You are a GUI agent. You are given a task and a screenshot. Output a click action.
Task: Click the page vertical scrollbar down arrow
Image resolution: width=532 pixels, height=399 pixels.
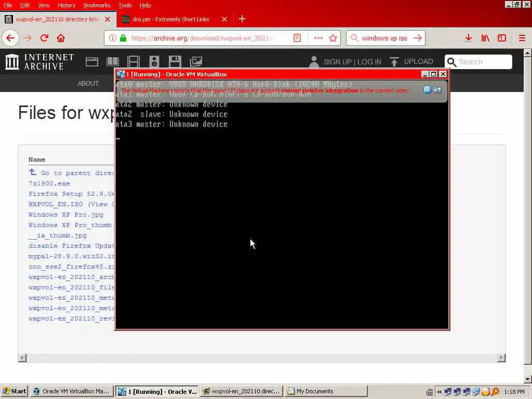click(x=527, y=379)
